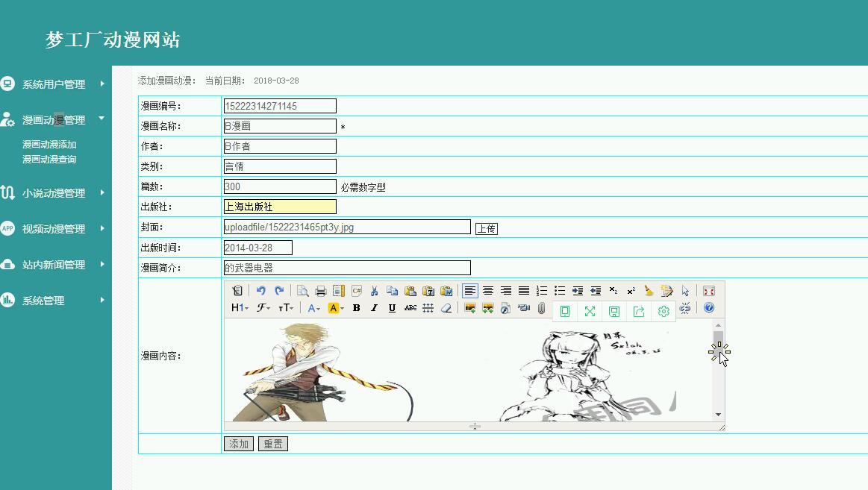The width and height of the screenshot is (868, 490).
Task: Open the H1 heading format dropdown
Action: coord(240,308)
